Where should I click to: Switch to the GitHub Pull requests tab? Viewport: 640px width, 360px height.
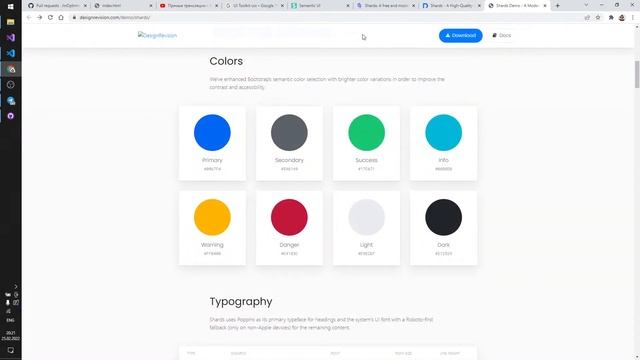pos(57,6)
